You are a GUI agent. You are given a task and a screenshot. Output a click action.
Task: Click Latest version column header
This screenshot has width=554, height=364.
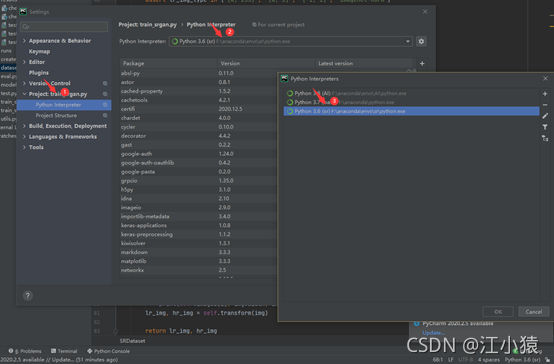click(x=364, y=63)
